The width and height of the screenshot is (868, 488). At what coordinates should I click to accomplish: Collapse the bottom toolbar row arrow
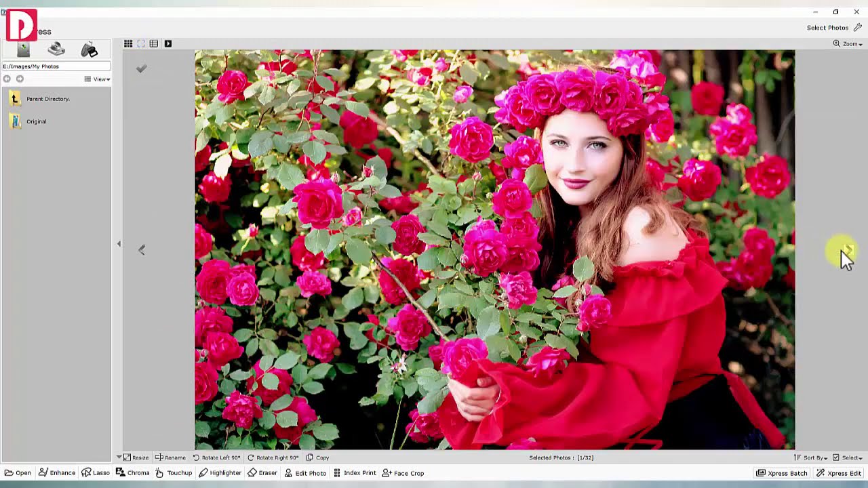click(119, 457)
